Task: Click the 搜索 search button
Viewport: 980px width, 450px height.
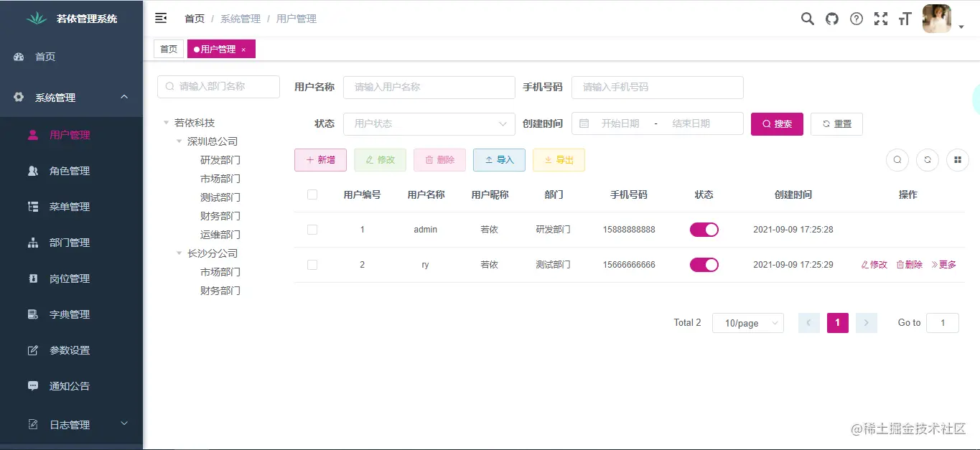Action: tap(777, 123)
